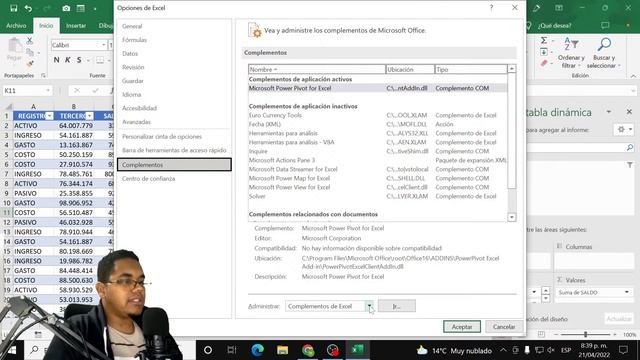This screenshot has width=640, height=360.
Task: Click the camera icon in quick access toolbar
Action: 66,8
